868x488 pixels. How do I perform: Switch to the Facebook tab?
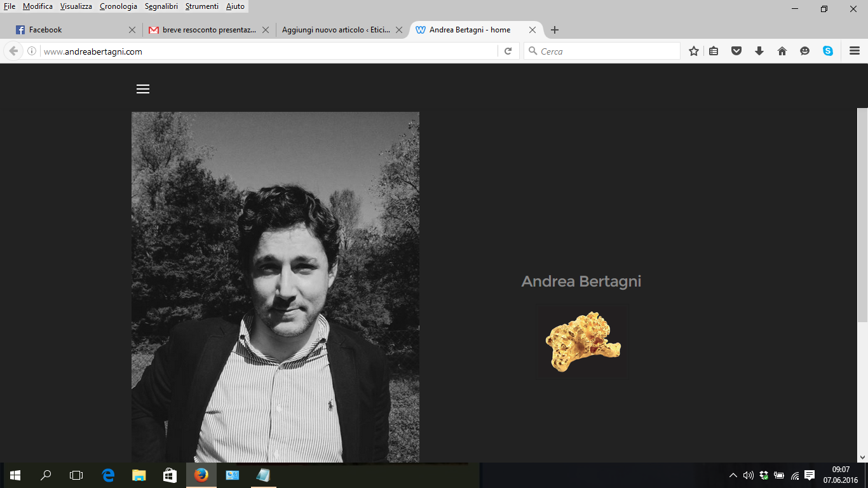76,30
